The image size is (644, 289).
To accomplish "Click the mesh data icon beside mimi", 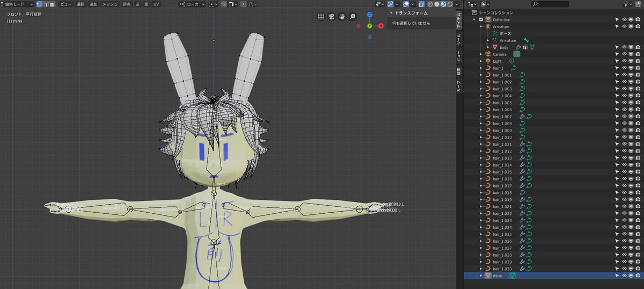I will point(512,276).
